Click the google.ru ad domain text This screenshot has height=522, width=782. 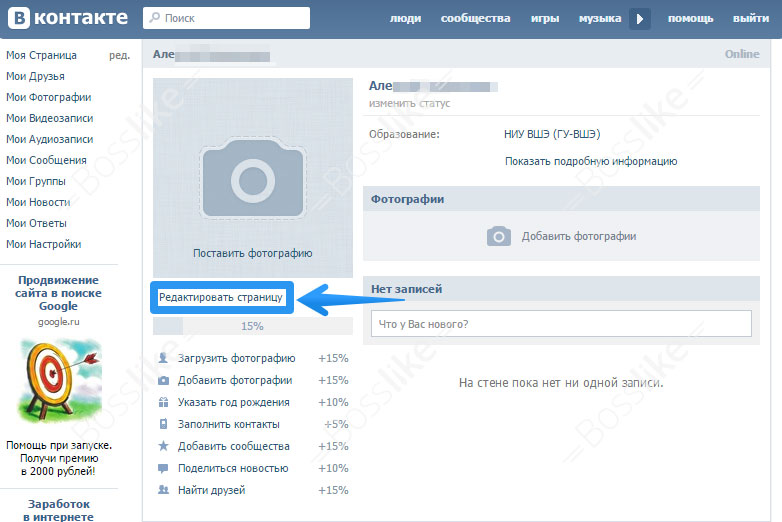[x=59, y=322]
